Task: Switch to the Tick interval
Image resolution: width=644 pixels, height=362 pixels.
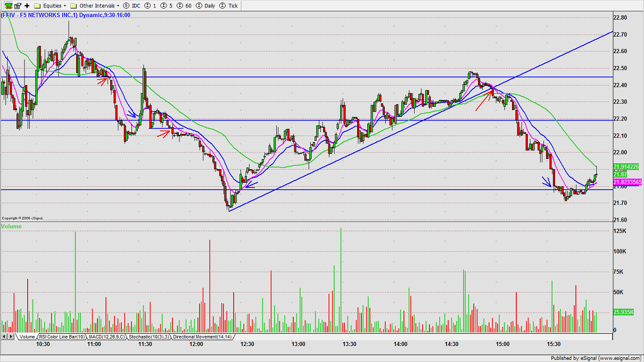Action: pos(229,6)
